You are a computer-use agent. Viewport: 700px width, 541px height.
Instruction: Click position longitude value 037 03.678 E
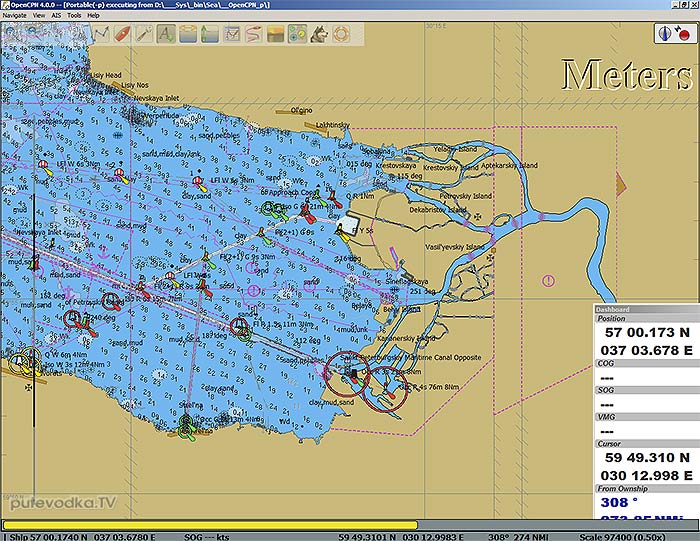click(x=646, y=350)
